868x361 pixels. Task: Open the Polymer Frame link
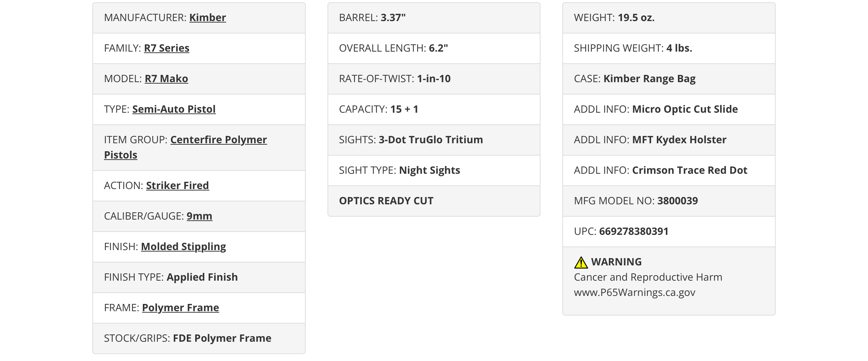pos(180,308)
